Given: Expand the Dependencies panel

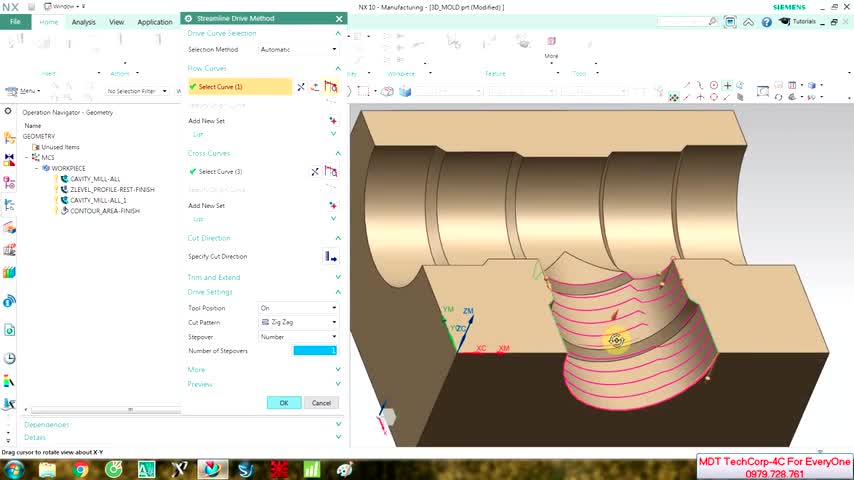Looking at the screenshot, I should pyautogui.click(x=338, y=424).
